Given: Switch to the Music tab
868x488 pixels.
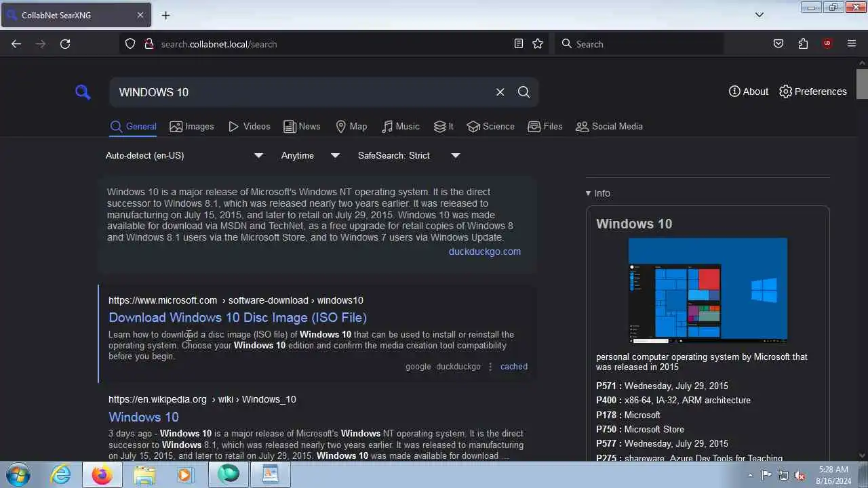Looking at the screenshot, I should tap(401, 126).
